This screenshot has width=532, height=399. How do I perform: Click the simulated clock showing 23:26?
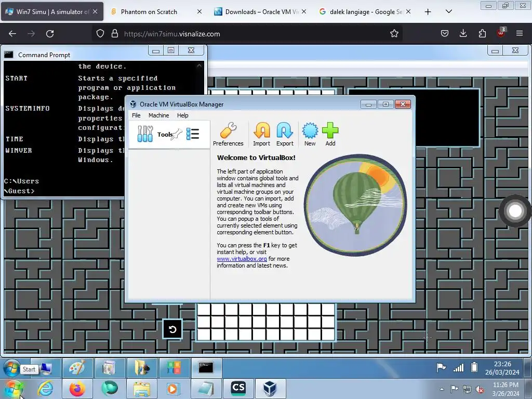point(502,368)
